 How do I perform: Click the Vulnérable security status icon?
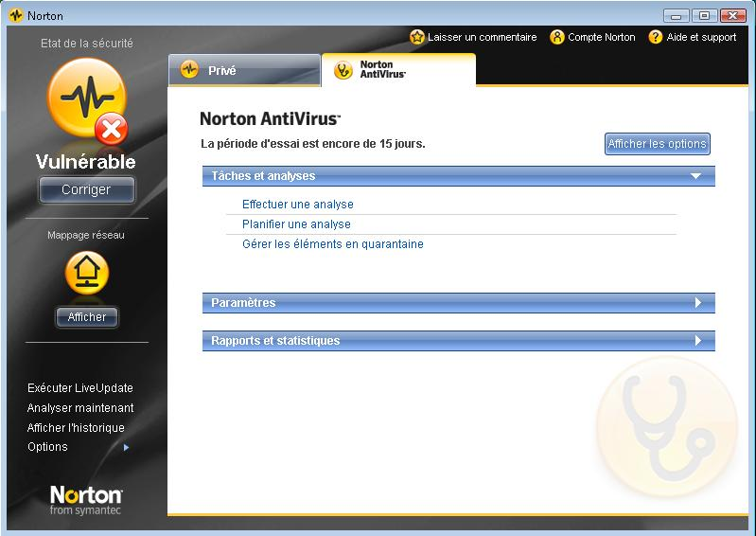86,101
